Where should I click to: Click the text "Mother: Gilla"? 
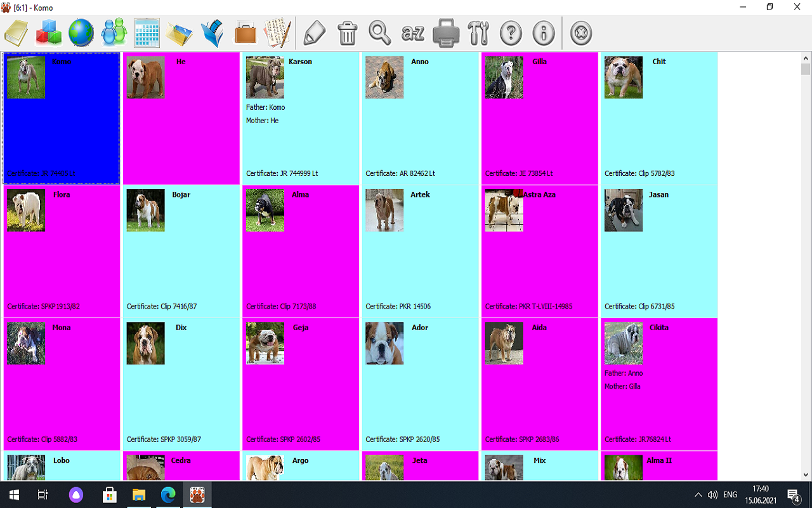point(622,386)
